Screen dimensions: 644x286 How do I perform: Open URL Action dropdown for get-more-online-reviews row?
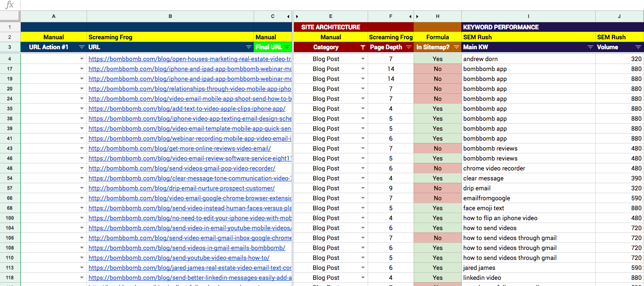[81, 149]
